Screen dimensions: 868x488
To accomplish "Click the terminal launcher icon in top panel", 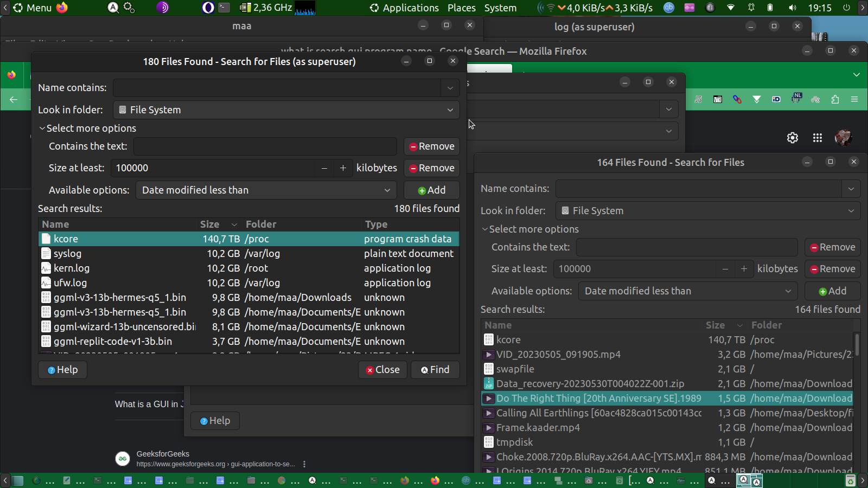I will click(224, 8).
